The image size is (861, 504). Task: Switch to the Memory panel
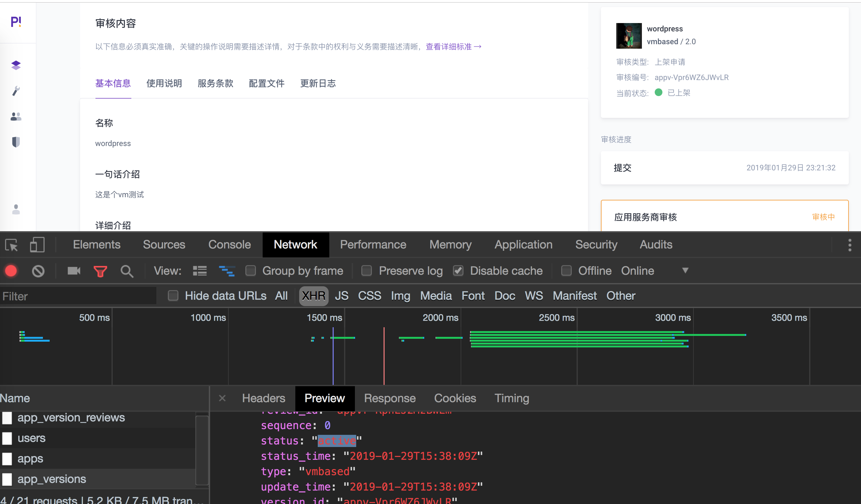(x=450, y=245)
